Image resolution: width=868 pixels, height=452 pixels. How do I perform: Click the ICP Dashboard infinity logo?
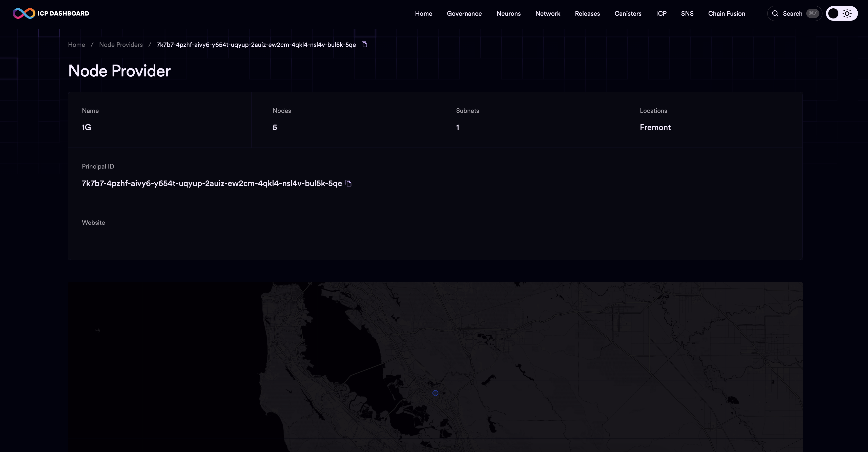tap(24, 13)
